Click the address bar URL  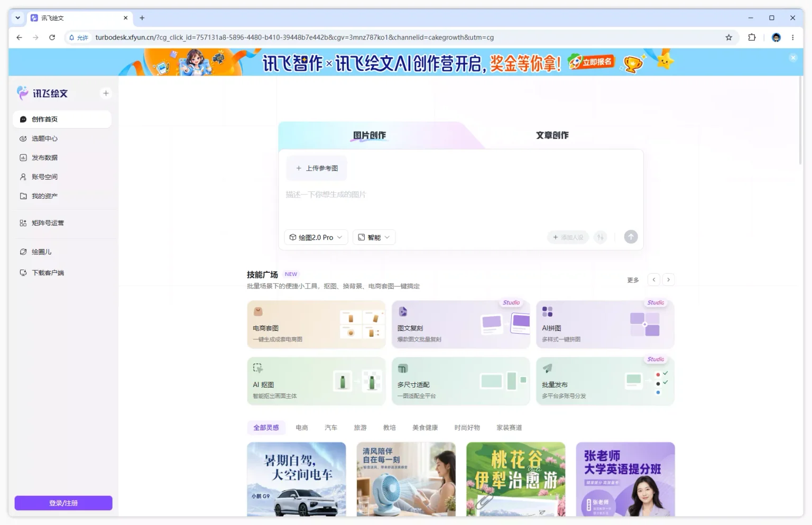coord(294,38)
